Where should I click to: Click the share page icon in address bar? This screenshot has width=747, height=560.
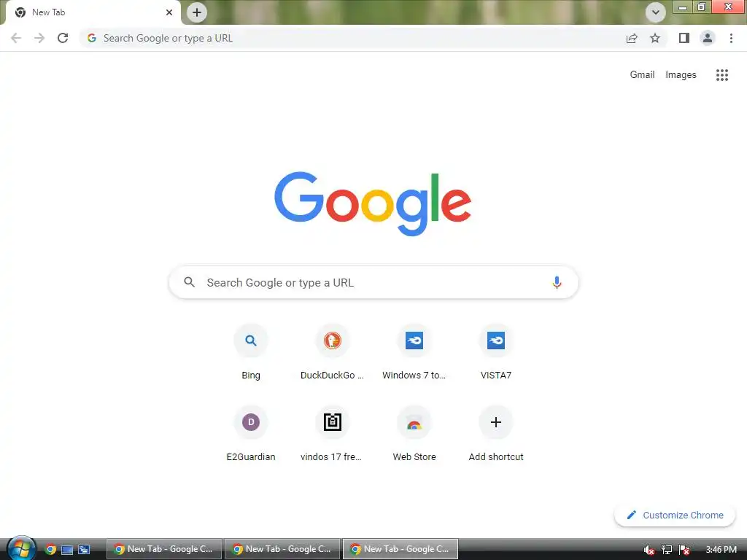tap(632, 38)
